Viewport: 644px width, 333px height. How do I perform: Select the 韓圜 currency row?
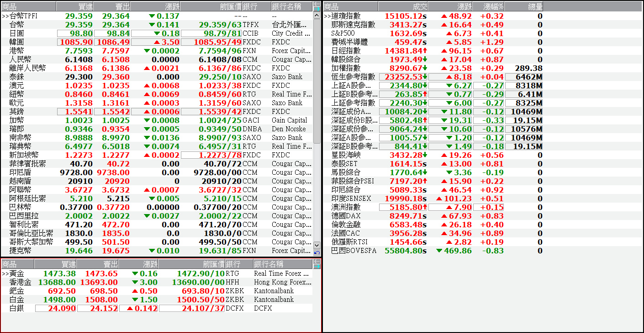[157, 42]
